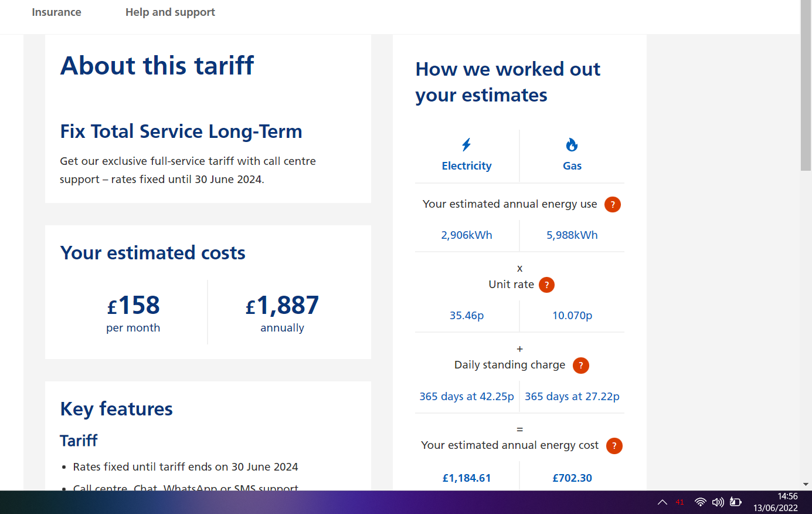Screen dimensions: 812x514
Task: Select the £1,184.61 electricity cost value
Action: tap(467, 478)
